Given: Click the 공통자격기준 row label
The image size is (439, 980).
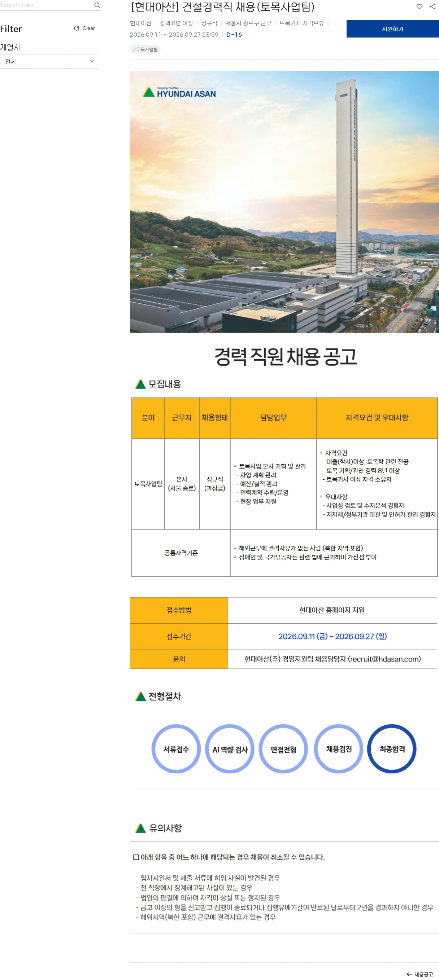Looking at the screenshot, I should point(181,553).
